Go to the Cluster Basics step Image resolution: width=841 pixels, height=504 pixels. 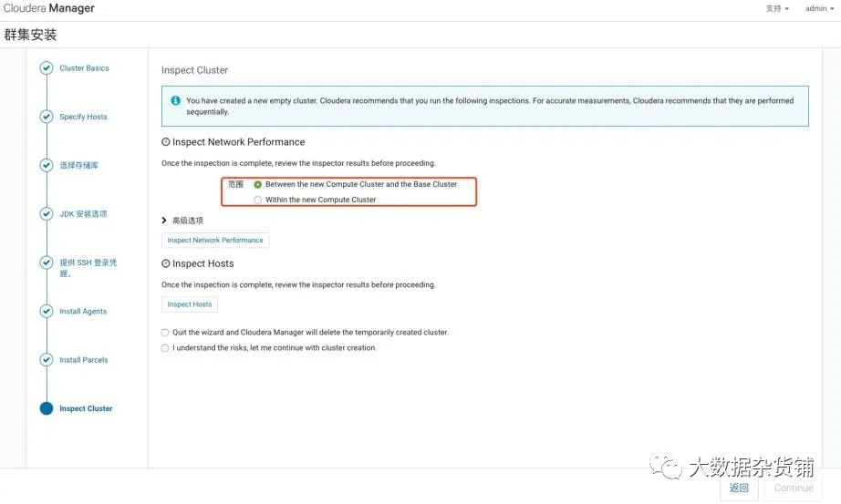tap(84, 68)
